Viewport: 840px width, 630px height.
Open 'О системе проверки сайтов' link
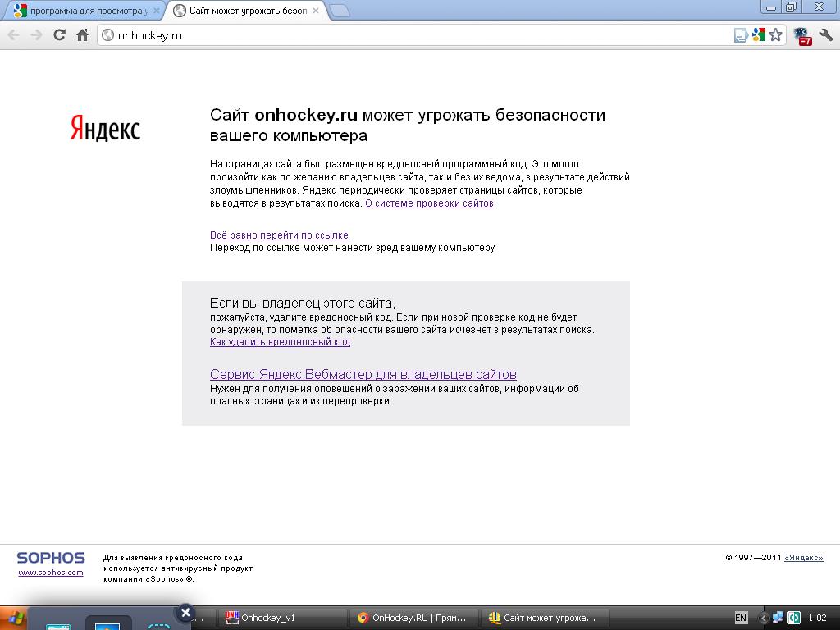pyautogui.click(x=429, y=203)
